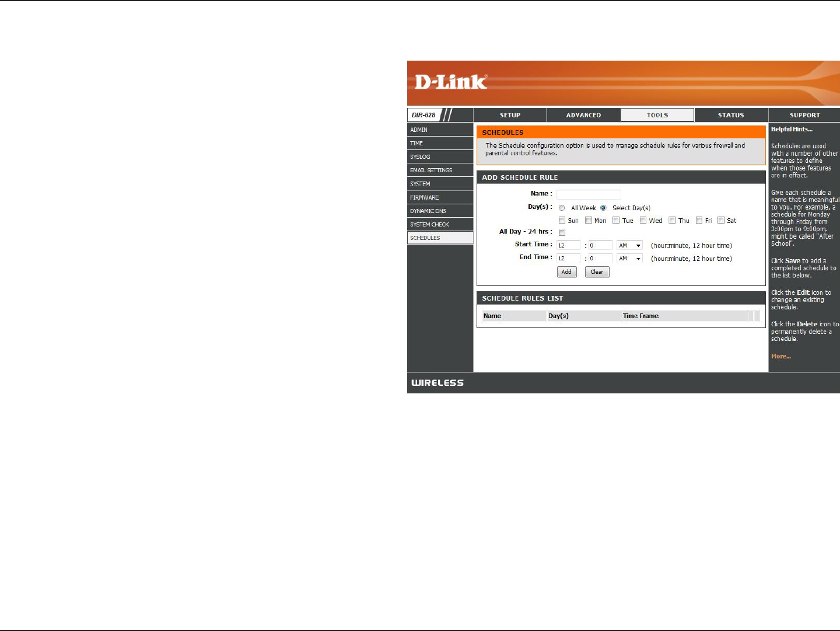The height and width of the screenshot is (631, 840).
Task: Select System in the sidebar
Action: (440, 184)
